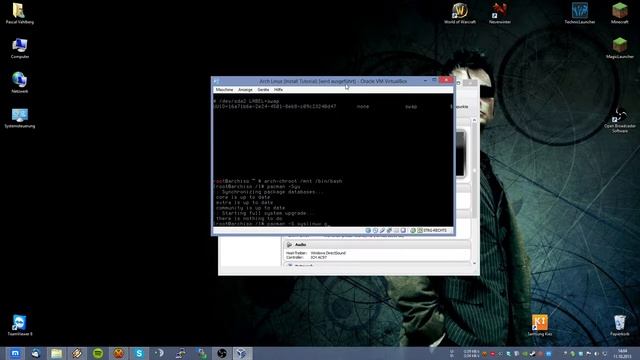The height and width of the screenshot is (360, 640).
Task: Open the Samsung Kies desktop shortcut
Action: coord(540,325)
